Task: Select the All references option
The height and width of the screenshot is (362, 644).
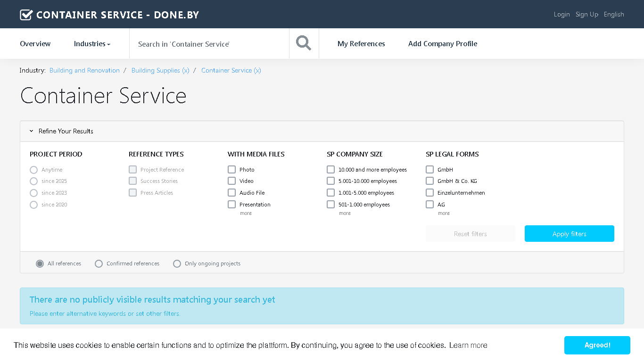Action: pyautogui.click(x=40, y=263)
